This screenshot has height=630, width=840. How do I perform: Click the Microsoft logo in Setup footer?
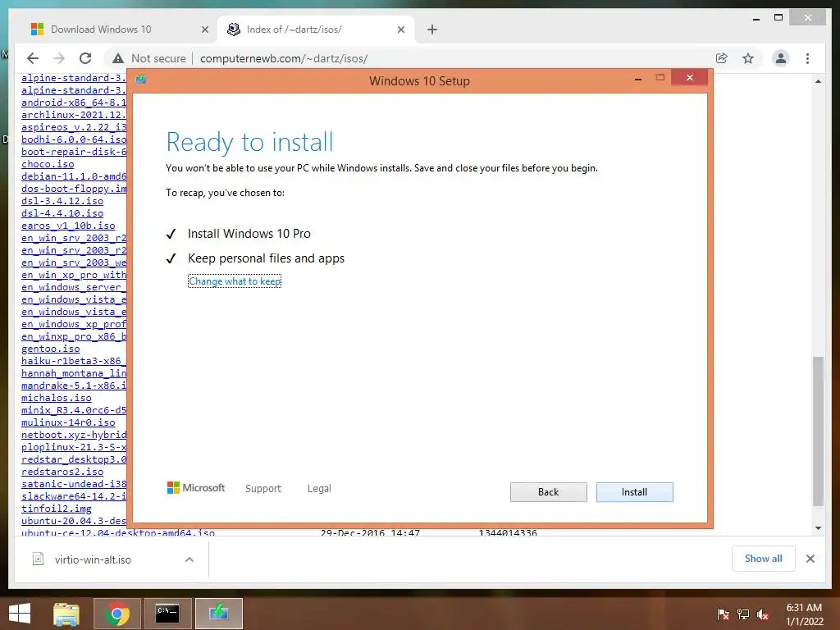pyautogui.click(x=196, y=487)
